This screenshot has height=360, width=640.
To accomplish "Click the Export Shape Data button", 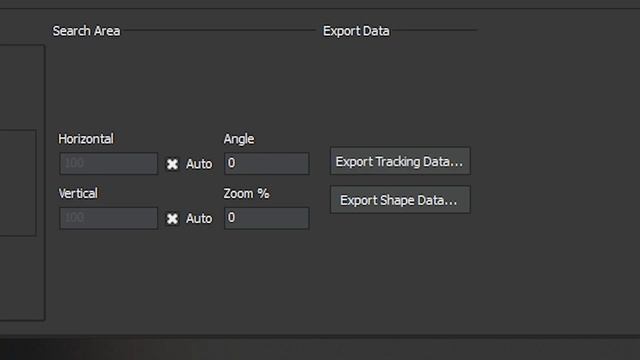I will point(400,200).
